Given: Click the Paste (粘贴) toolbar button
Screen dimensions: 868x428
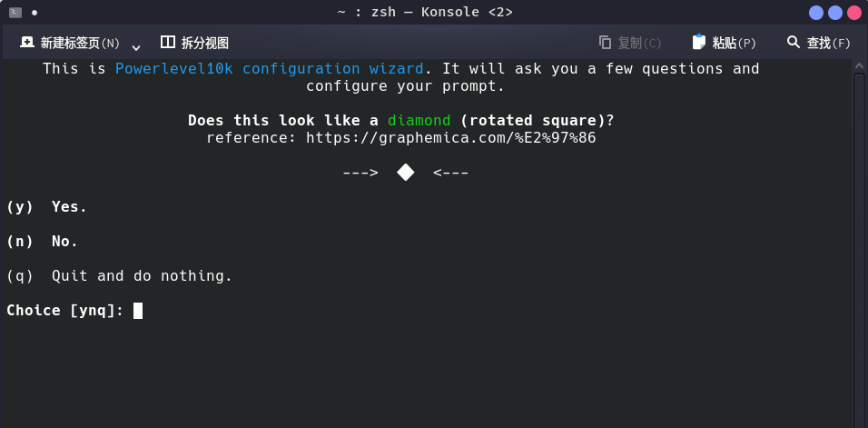Looking at the screenshot, I should click(x=724, y=43).
